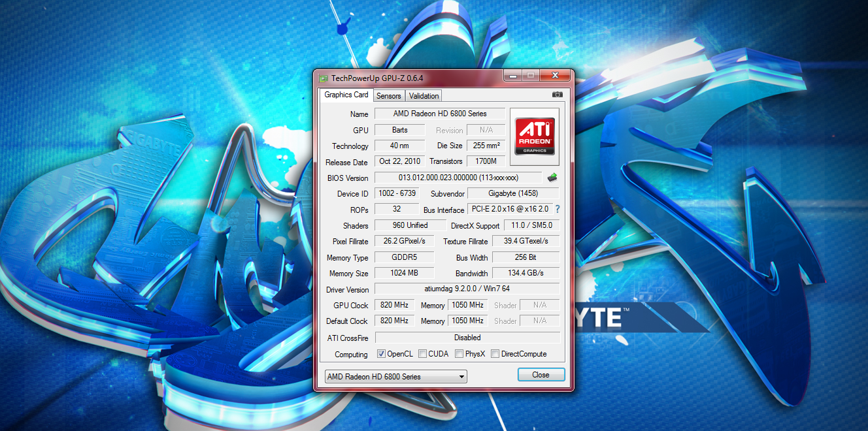Click the ATI Radeon logo
868x431 pixels.
point(535,136)
